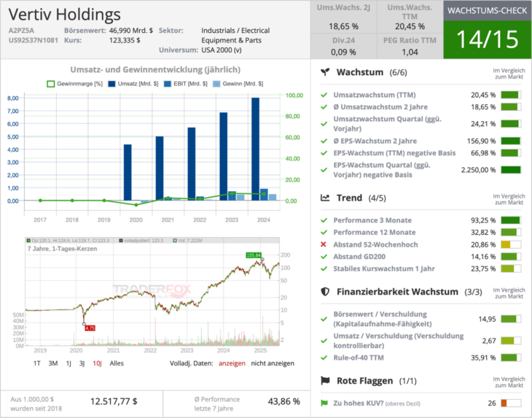Click checkmark beside Börsenwert / Verschuldung

click(x=324, y=320)
